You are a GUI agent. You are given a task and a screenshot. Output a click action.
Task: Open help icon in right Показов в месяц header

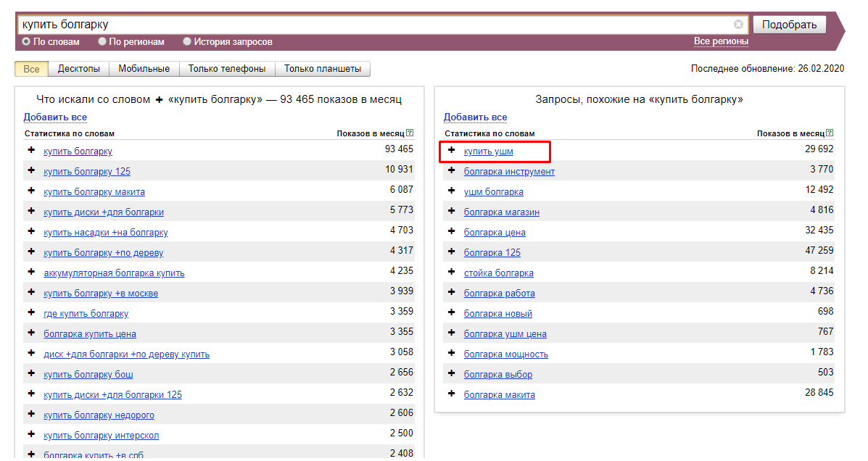(x=830, y=133)
